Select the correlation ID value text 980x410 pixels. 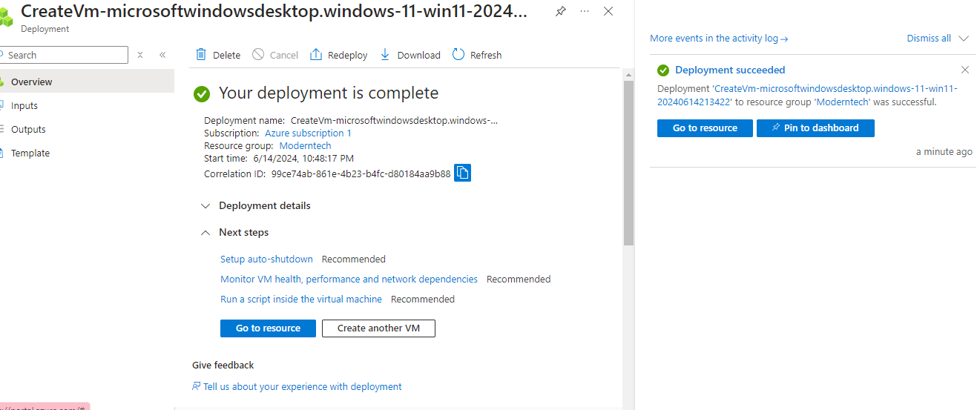[361, 174]
